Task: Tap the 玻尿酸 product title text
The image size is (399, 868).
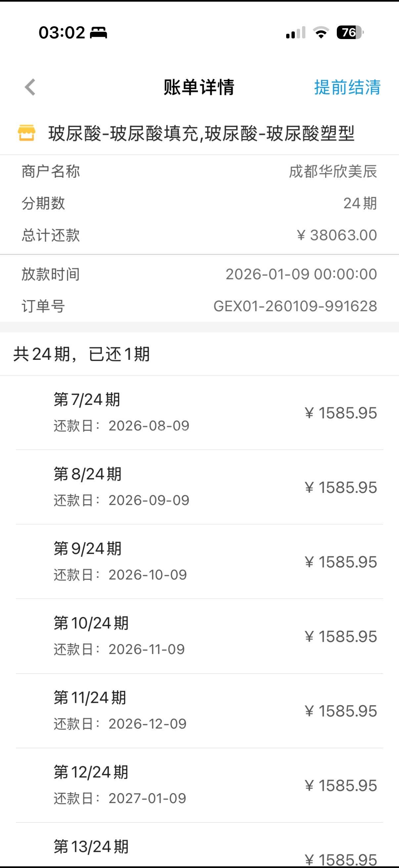Action: coord(201,133)
